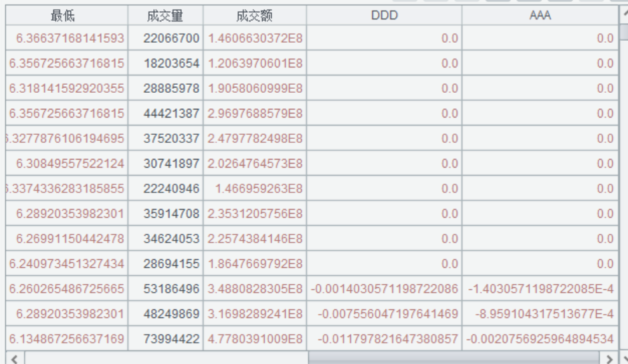628x364 pixels.
Task: Select cell 73994422
Action: tap(165, 339)
